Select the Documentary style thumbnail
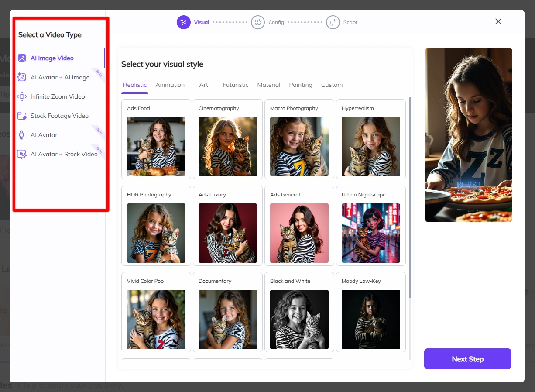 pyautogui.click(x=228, y=320)
